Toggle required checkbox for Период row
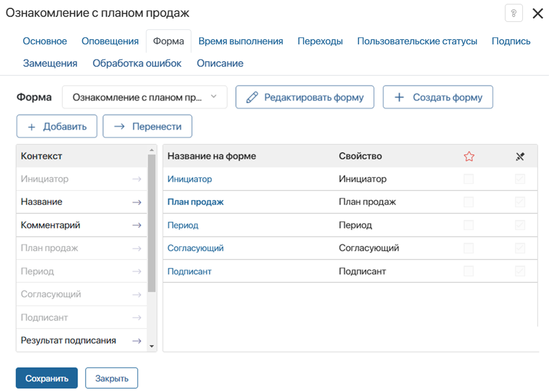Screen dimensions: 550x392 click(x=469, y=225)
